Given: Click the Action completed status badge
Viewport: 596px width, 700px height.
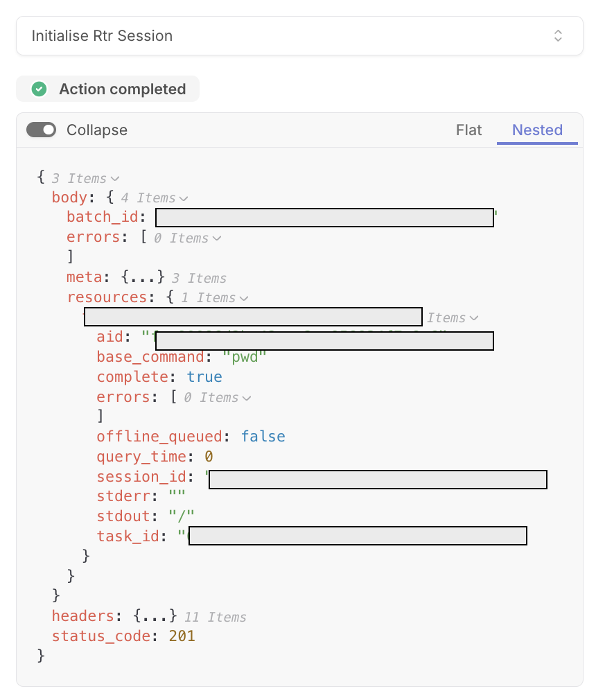Looking at the screenshot, I should point(108,89).
